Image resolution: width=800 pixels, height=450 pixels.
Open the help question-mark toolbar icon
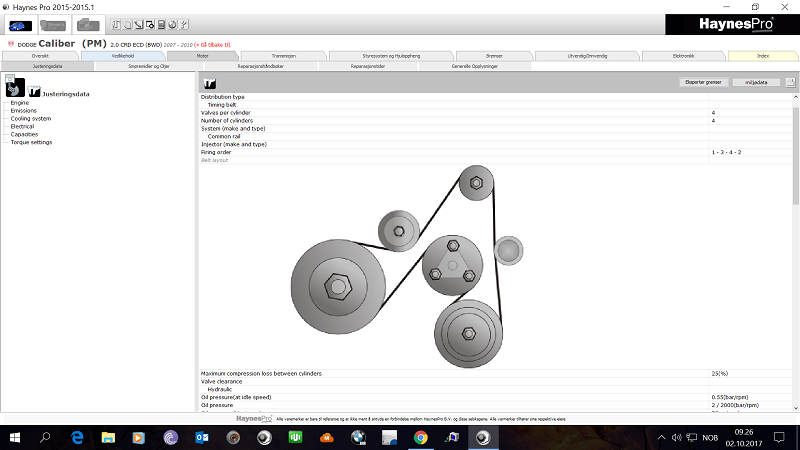[x=184, y=24]
